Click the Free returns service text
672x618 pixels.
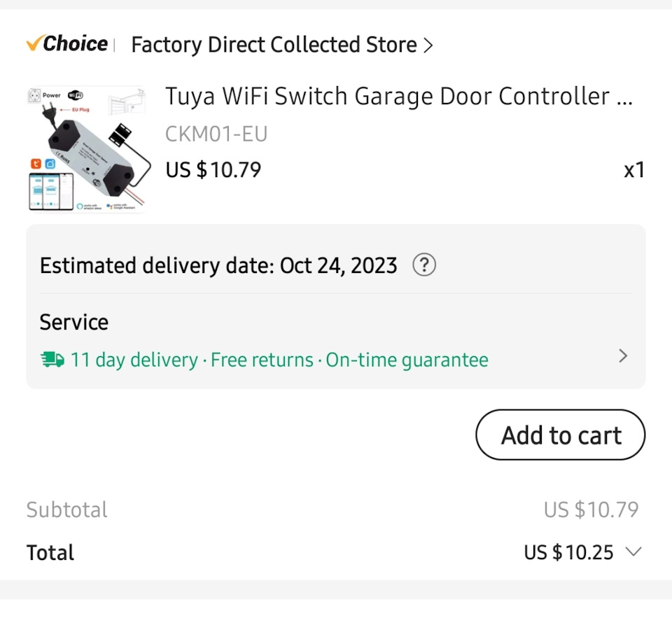(x=262, y=360)
